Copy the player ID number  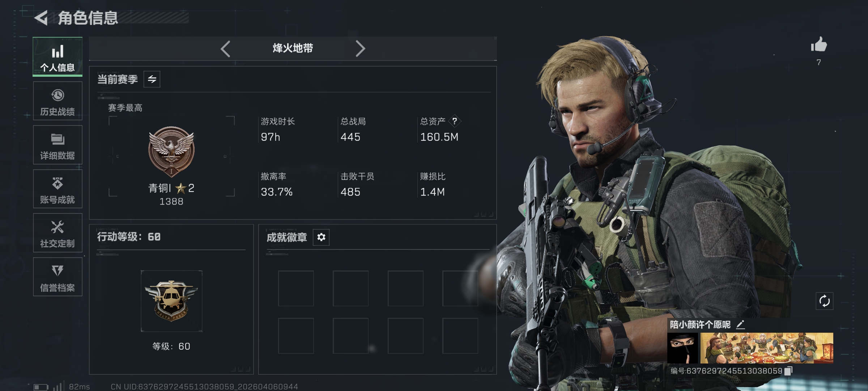click(788, 371)
